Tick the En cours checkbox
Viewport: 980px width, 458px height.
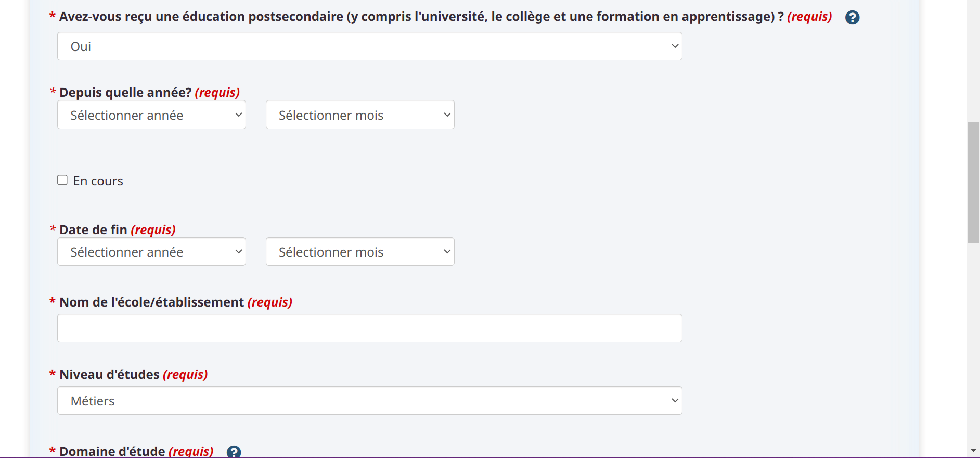pos(62,180)
